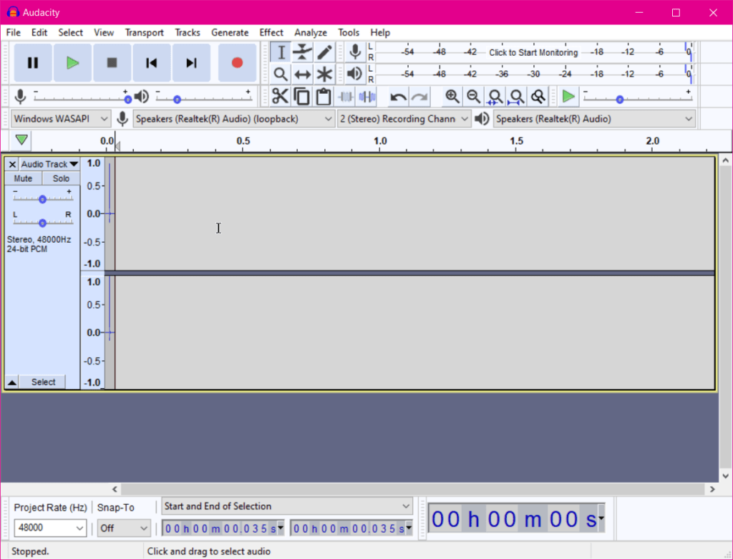
Task: Choose the Selection tool (I-beam)
Action: click(281, 52)
